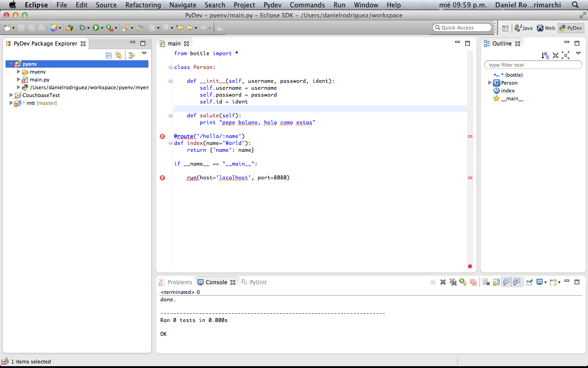The width and height of the screenshot is (588, 368).
Task: Click the Quick Access search field
Action: click(x=462, y=28)
